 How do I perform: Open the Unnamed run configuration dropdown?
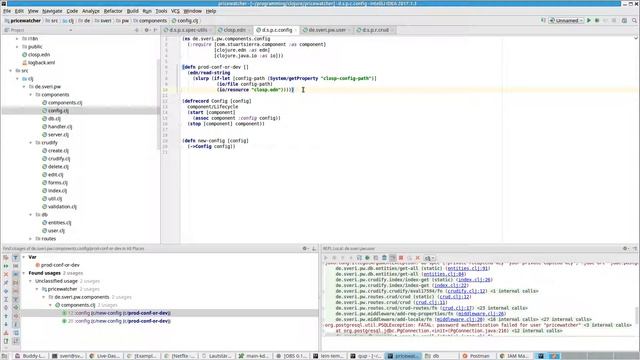(566, 20)
